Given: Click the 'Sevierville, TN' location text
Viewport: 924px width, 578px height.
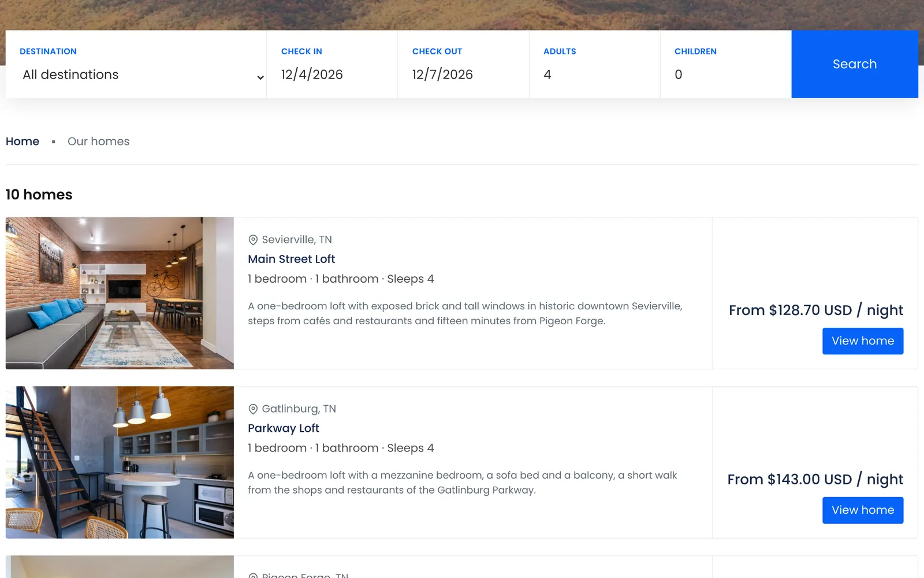Looking at the screenshot, I should 297,240.
